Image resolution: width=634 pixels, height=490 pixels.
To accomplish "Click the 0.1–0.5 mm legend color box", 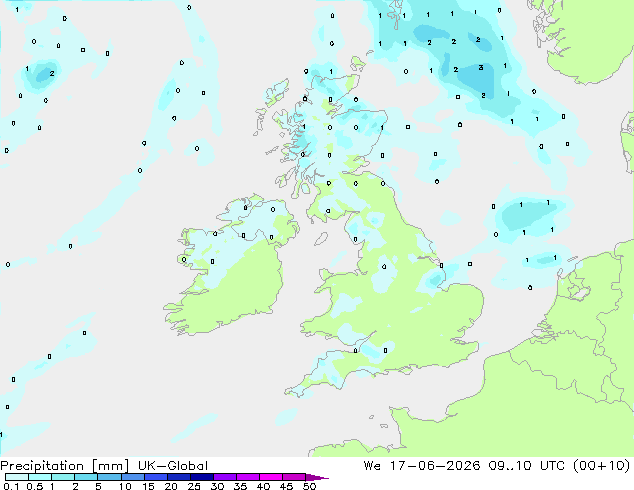I will pyautogui.click(x=17, y=477).
